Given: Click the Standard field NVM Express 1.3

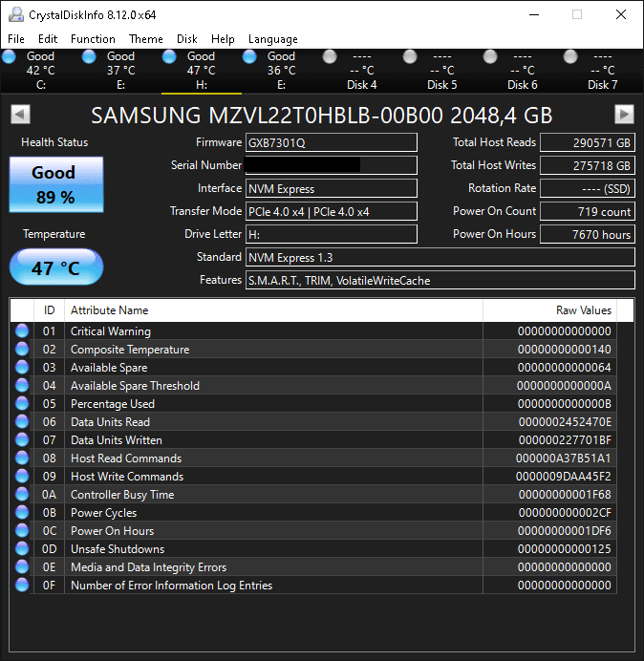Looking at the screenshot, I should click(440, 257).
